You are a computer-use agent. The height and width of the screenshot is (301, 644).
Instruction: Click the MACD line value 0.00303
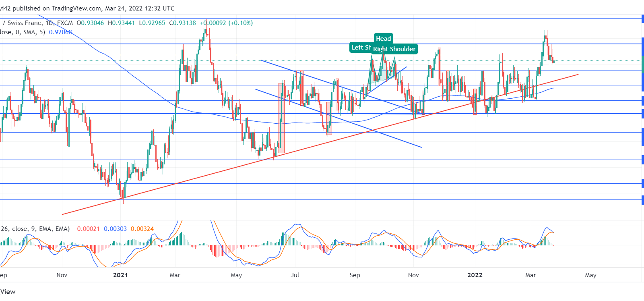[x=115, y=229]
